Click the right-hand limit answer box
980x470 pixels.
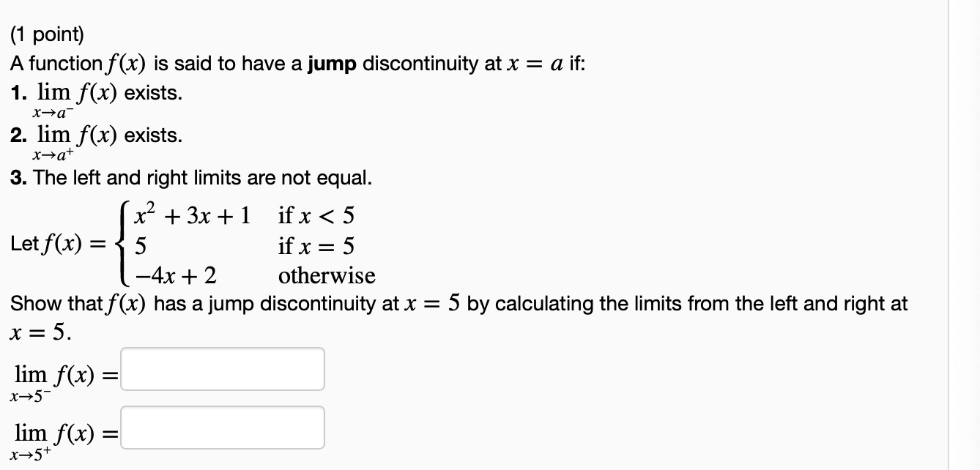(223, 428)
